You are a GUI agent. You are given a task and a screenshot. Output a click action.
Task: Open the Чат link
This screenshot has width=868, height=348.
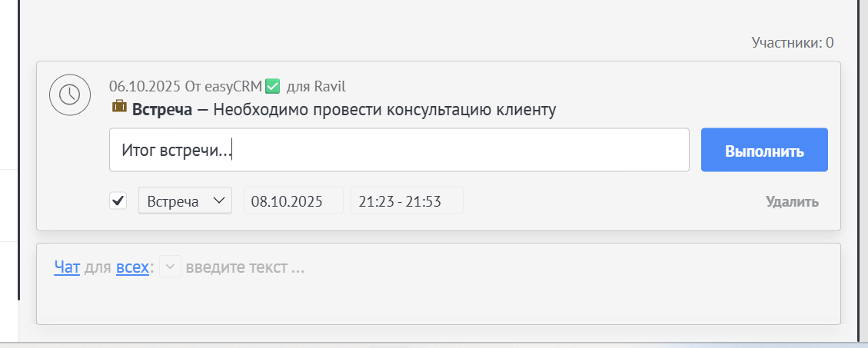pyautogui.click(x=67, y=268)
